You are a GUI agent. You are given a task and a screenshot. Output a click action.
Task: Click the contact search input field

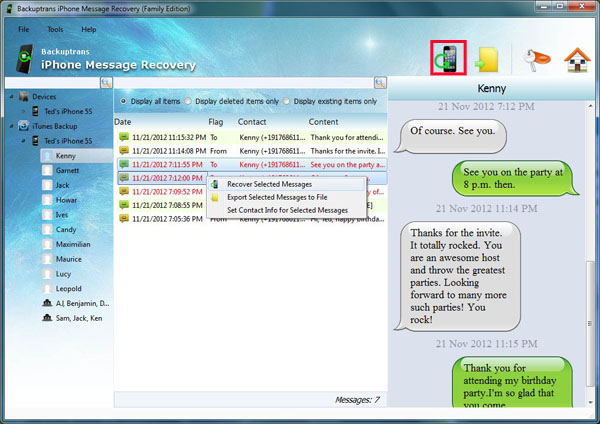click(x=53, y=83)
